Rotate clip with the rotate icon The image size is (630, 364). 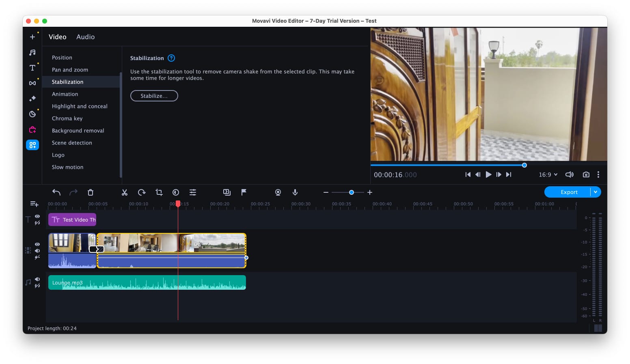pyautogui.click(x=142, y=192)
